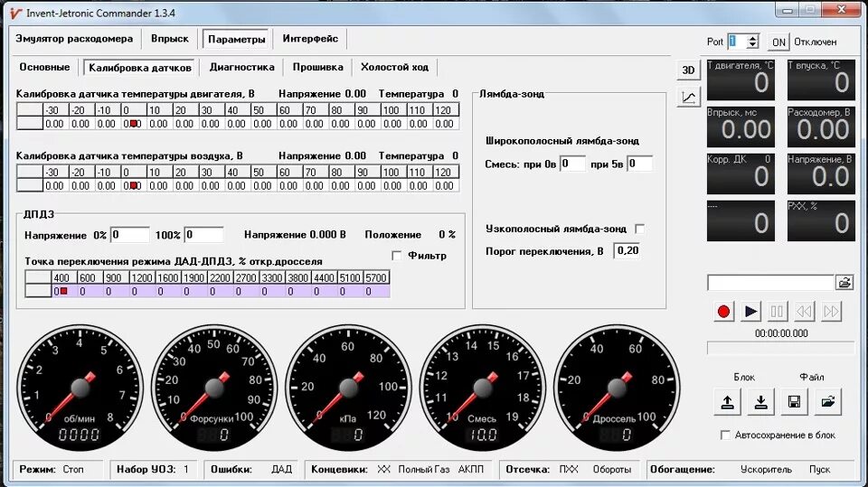Click the Напряжение, В display panel
The image size is (868, 487).
point(821,173)
